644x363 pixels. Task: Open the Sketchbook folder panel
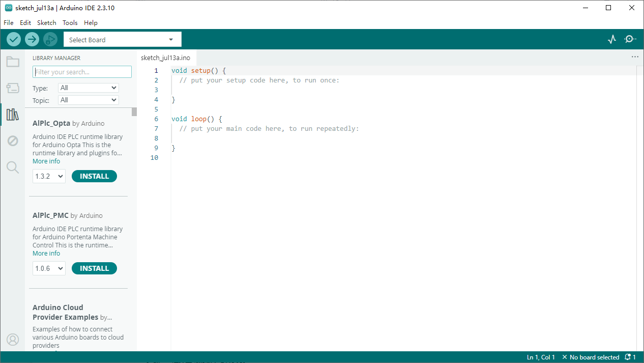(13, 62)
